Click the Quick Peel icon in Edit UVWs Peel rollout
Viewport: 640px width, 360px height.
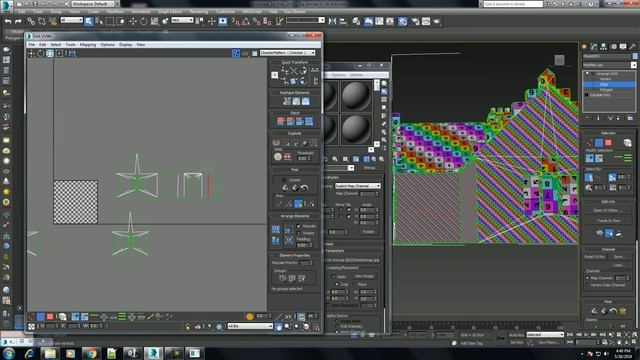coord(285,188)
